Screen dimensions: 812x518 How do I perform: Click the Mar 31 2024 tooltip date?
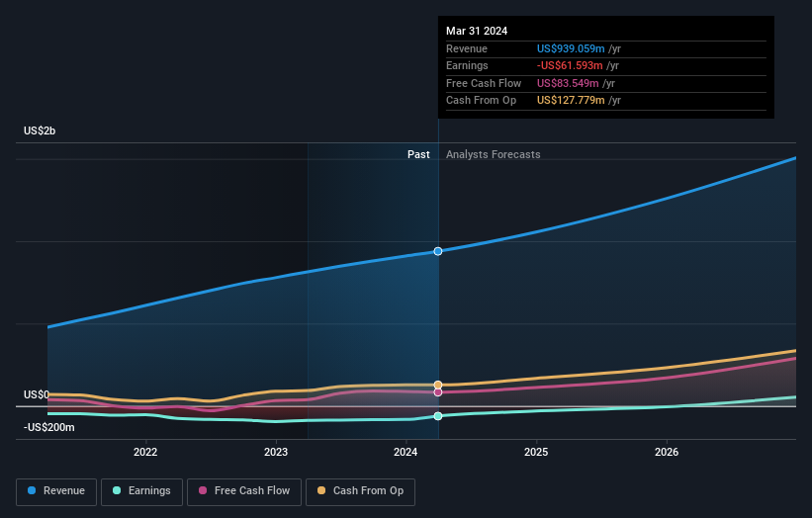coord(477,31)
